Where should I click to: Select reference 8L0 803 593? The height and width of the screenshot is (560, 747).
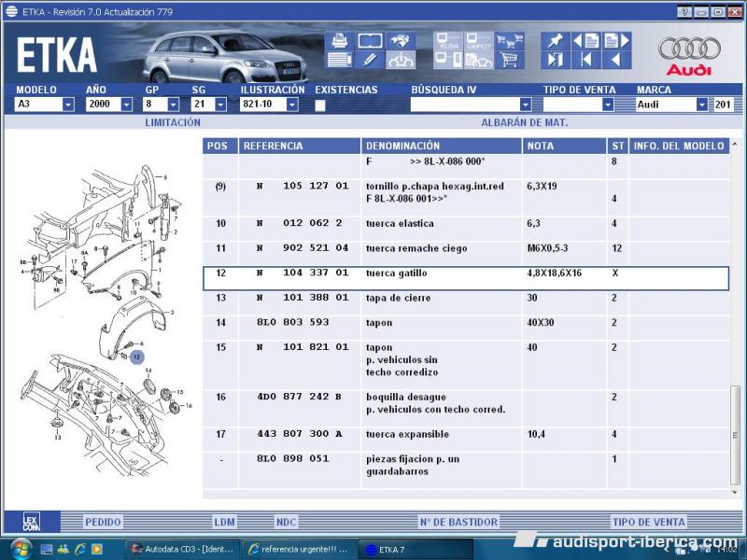click(x=292, y=322)
